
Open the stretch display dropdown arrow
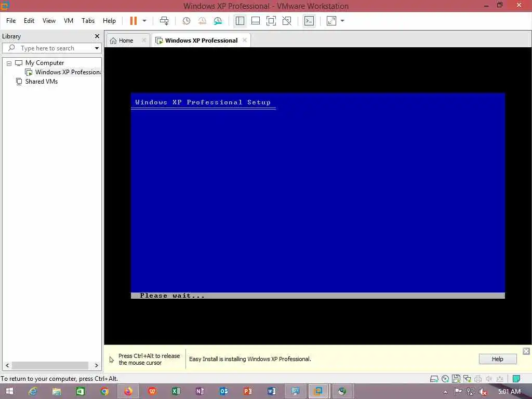[342, 21]
